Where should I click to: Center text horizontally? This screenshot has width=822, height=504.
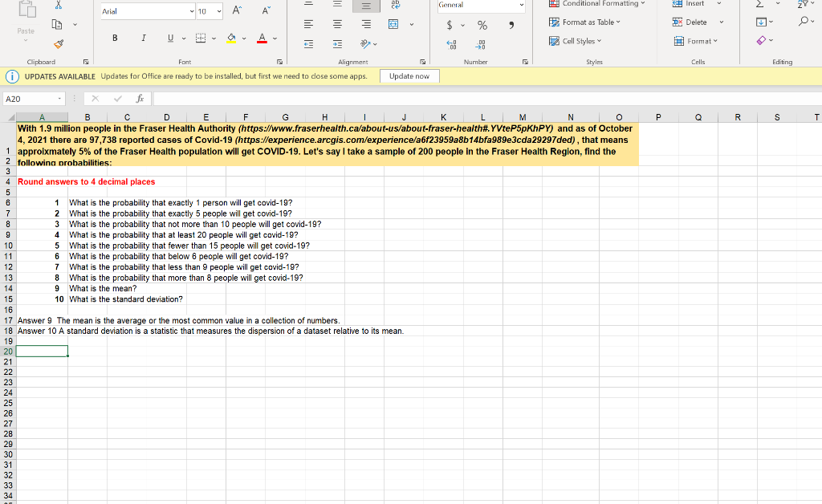click(337, 24)
